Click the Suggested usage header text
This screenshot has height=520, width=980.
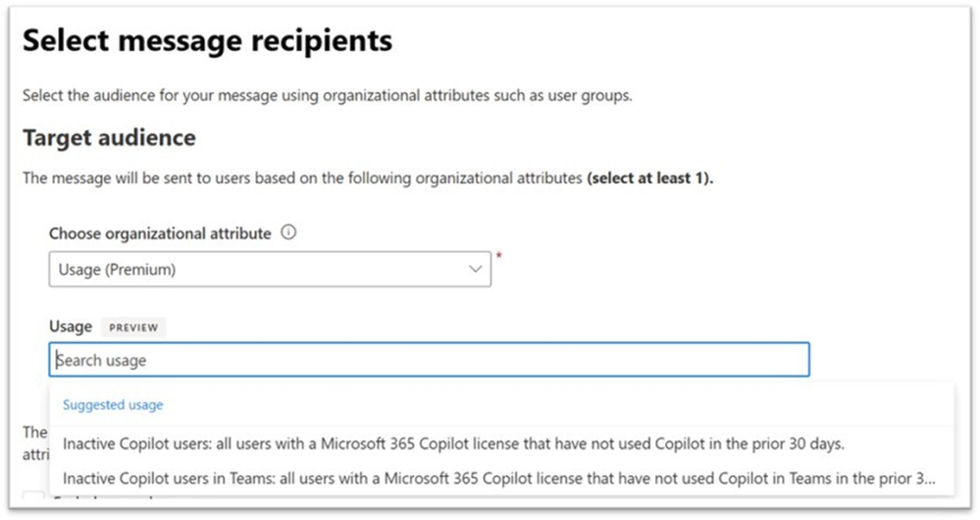[113, 405]
